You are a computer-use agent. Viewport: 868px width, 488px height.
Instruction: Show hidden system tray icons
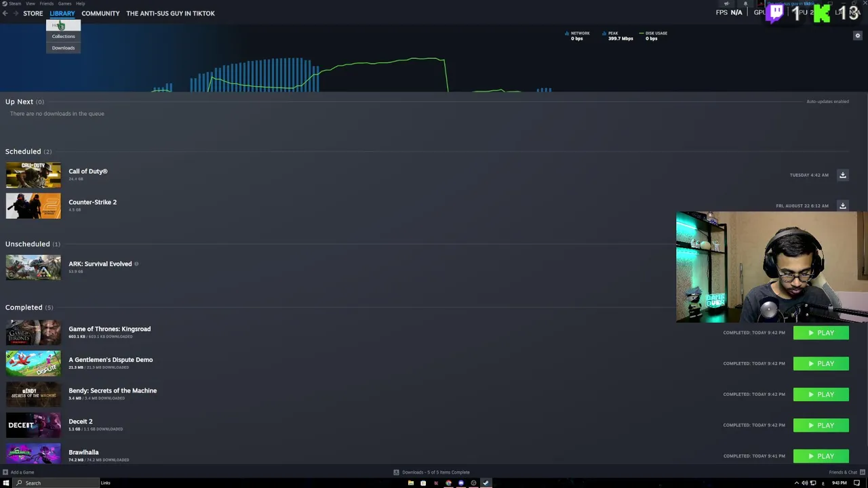pos(797,483)
